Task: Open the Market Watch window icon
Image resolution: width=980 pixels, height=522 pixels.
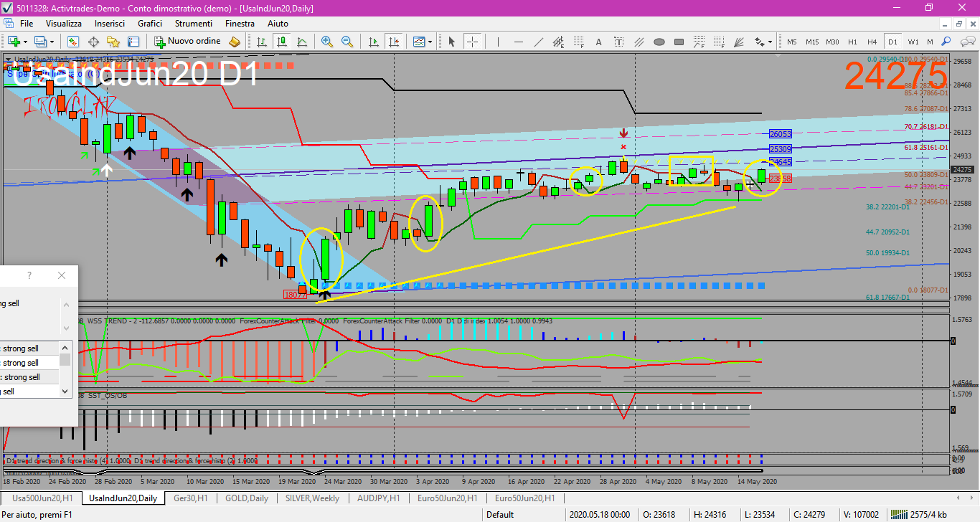Action: coord(73,42)
